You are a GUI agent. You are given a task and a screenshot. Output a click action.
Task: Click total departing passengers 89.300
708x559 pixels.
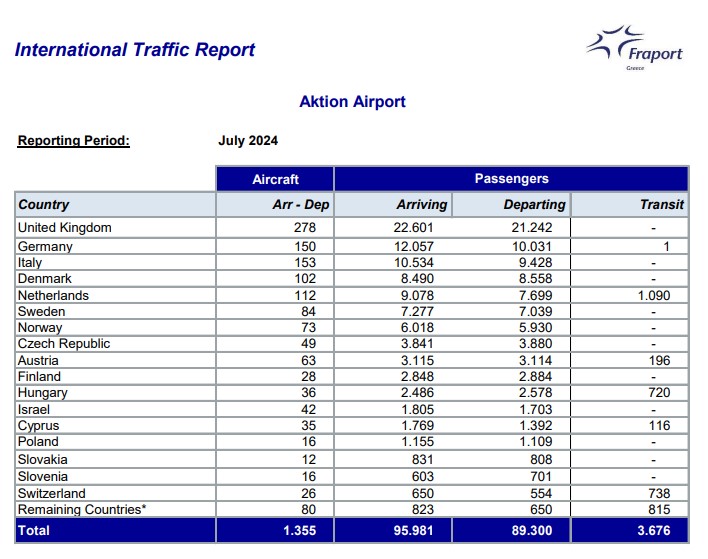coord(531,531)
